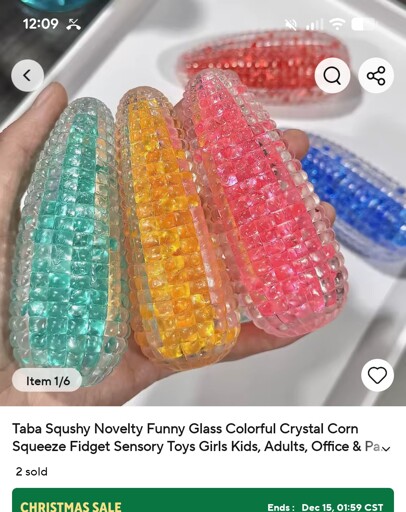Tap the cellular signal bars icon
The image size is (406, 512).
314,24
